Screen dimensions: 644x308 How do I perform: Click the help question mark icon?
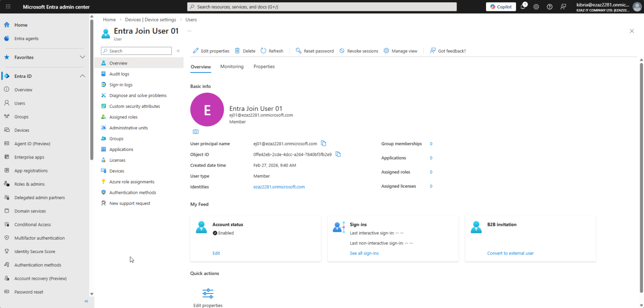pos(549,7)
